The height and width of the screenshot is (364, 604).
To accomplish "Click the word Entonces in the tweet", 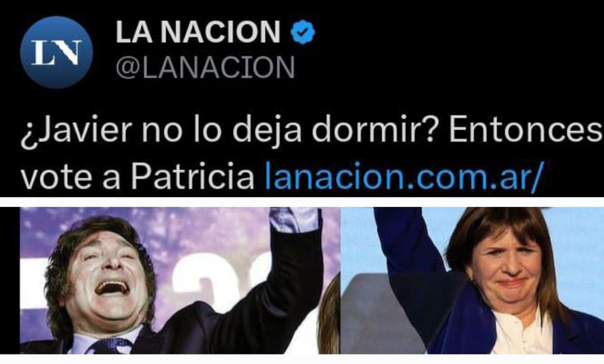I will (x=526, y=131).
